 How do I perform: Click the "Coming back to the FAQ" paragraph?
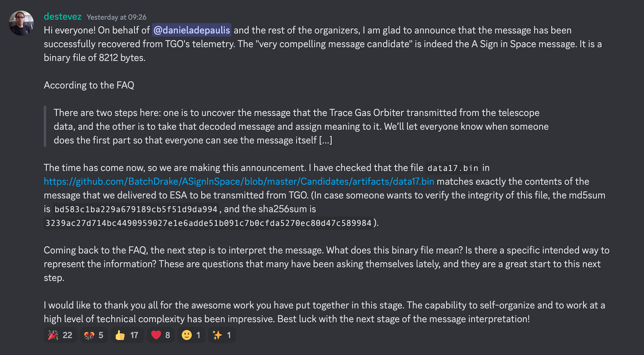click(322, 264)
